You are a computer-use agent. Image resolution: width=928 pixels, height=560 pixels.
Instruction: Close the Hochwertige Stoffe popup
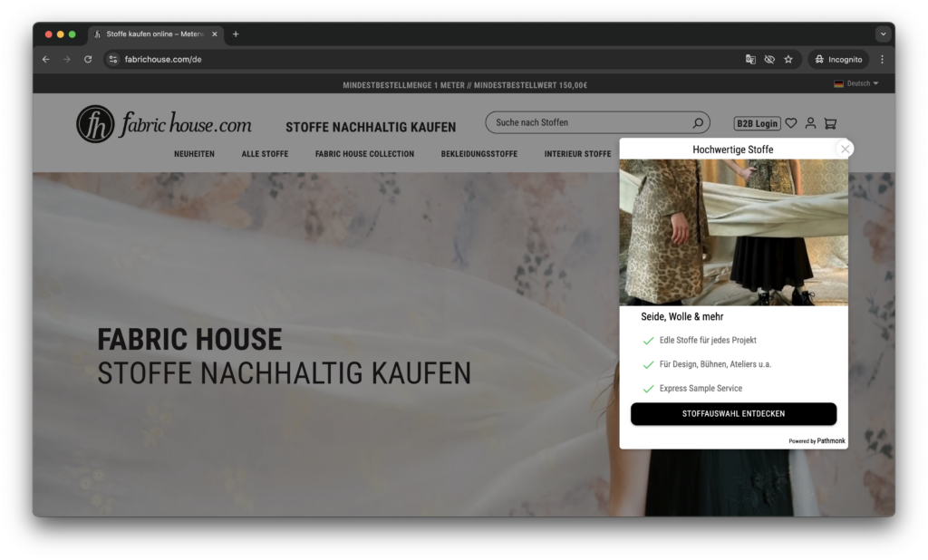pyautogui.click(x=845, y=149)
